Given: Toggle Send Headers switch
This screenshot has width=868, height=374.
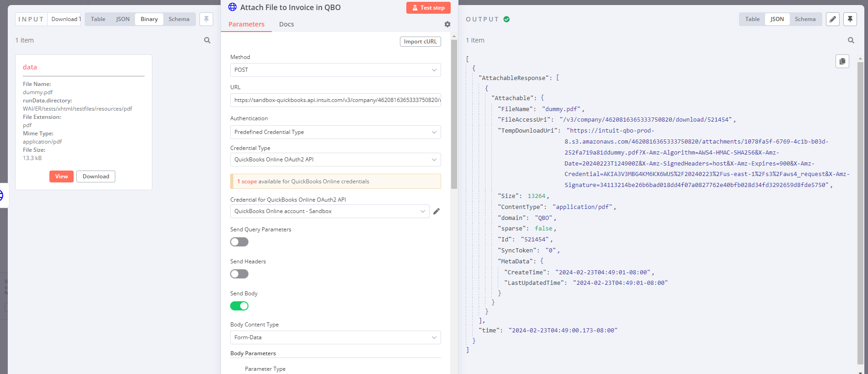Looking at the screenshot, I should tap(239, 274).
